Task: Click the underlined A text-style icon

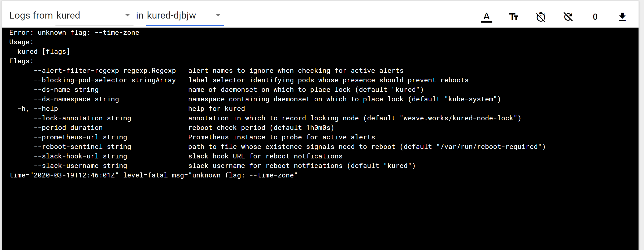Action: tap(486, 16)
